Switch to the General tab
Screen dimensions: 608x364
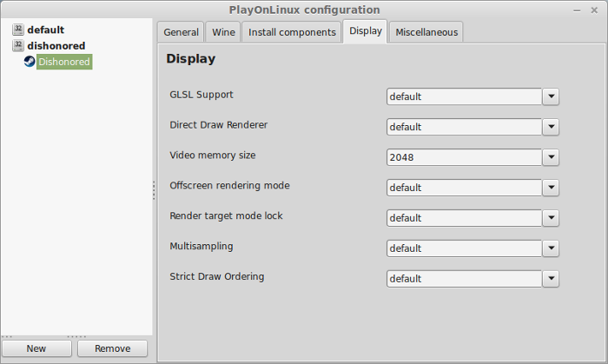click(181, 32)
